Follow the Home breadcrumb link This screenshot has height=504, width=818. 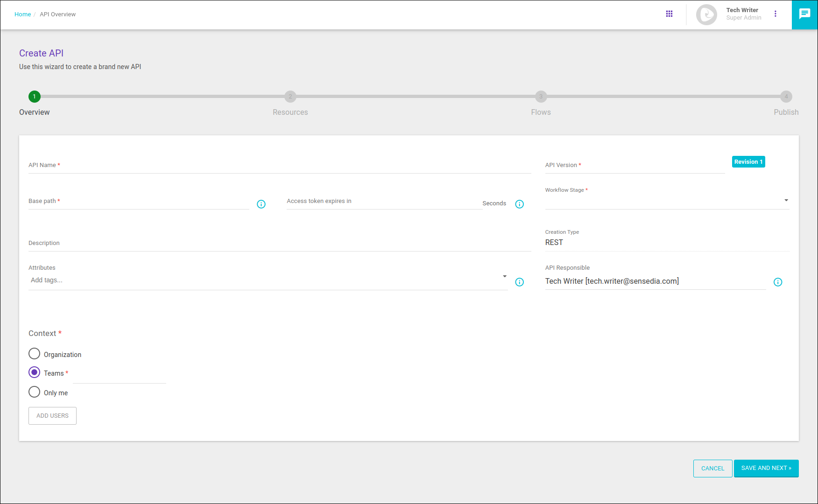point(22,14)
